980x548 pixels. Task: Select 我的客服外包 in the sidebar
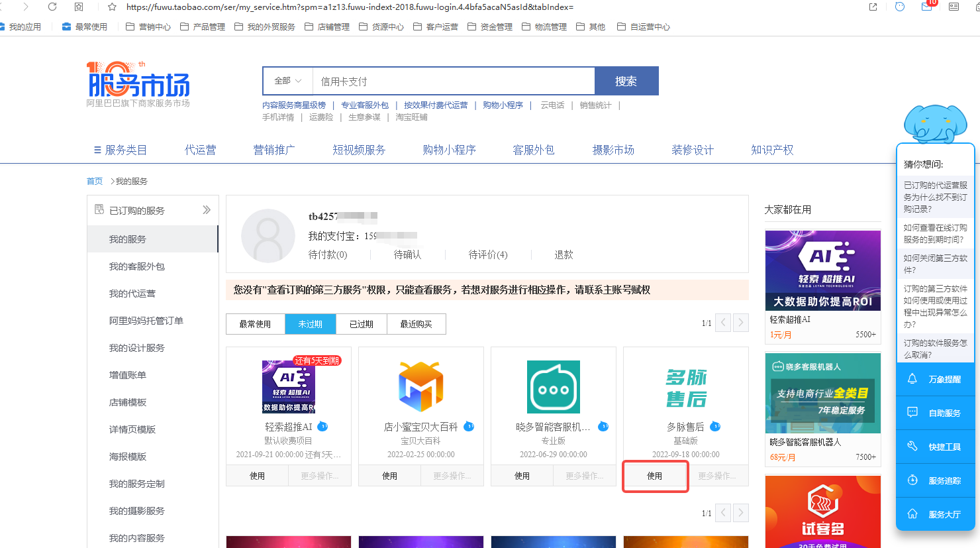tap(137, 266)
